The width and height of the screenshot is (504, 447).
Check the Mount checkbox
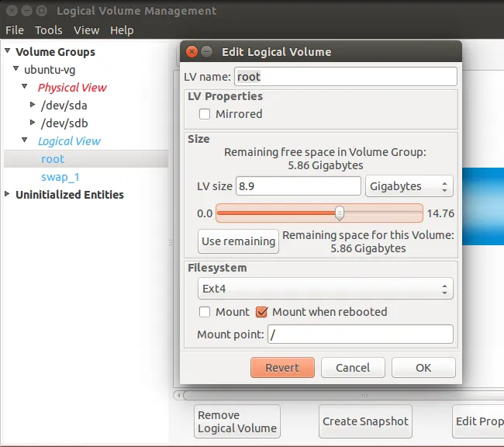tap(205, 312)
